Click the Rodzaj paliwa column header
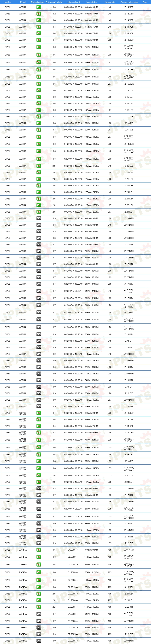 coord(38,2)
